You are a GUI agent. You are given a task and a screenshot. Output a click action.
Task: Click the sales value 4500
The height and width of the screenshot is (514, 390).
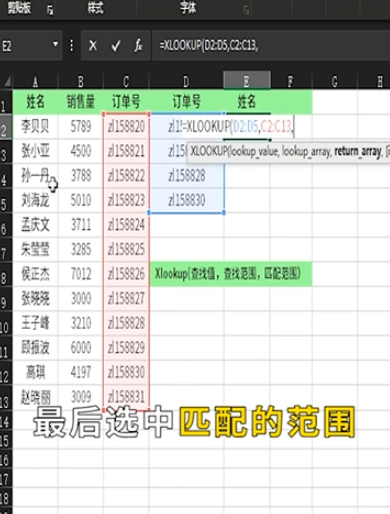pos(81,151)
